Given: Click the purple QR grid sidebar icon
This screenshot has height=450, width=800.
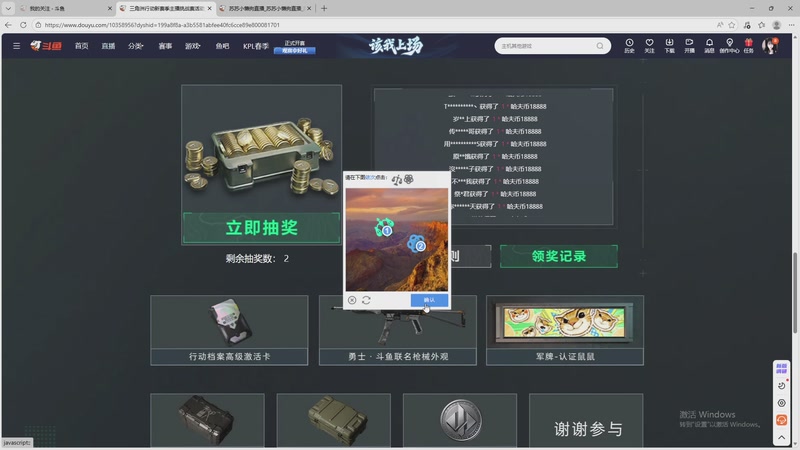Looking at the screenshot, I should point(781,368).
